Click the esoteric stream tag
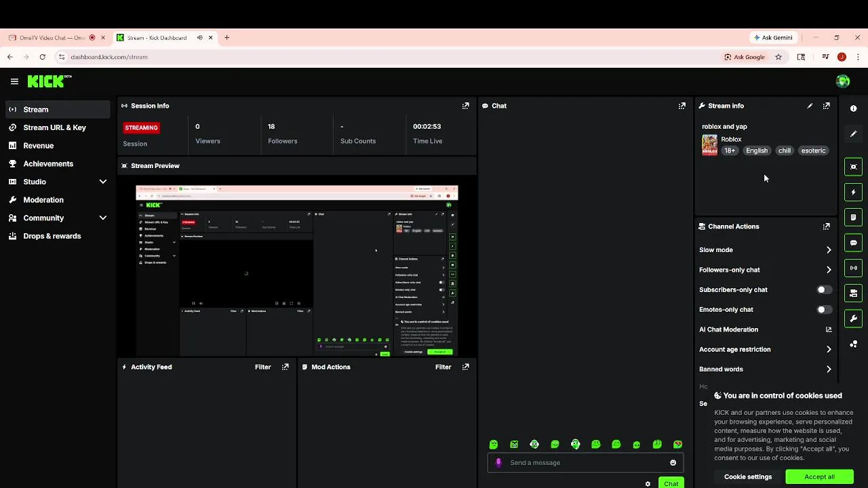This screenshot has width=868, height=488. click(813, 150)
